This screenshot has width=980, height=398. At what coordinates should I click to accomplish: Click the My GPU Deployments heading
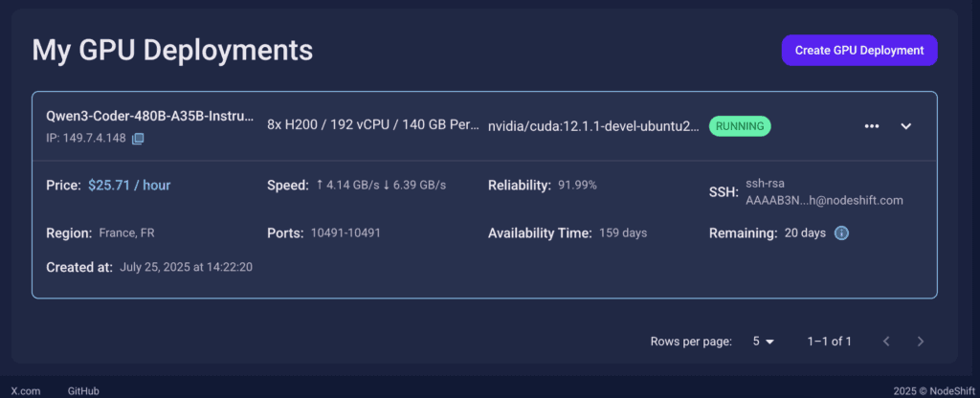tap(172, 50)
